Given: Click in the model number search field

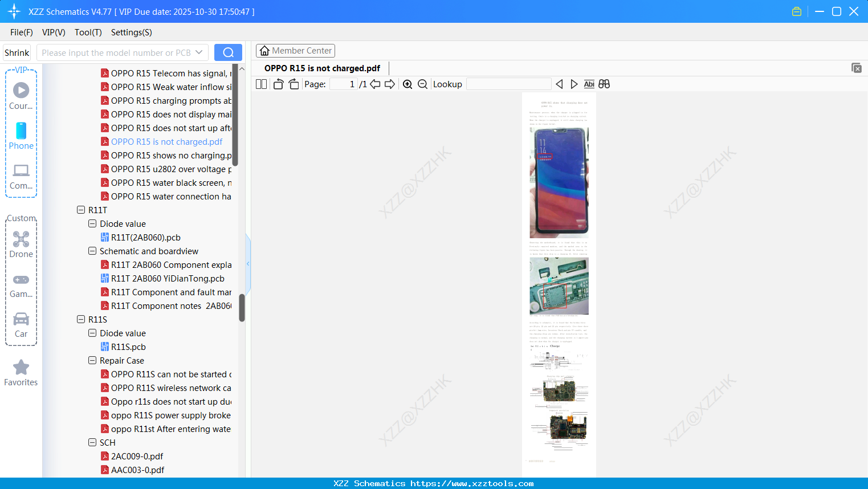Looking at the screenshot, I should click(116, 52).
